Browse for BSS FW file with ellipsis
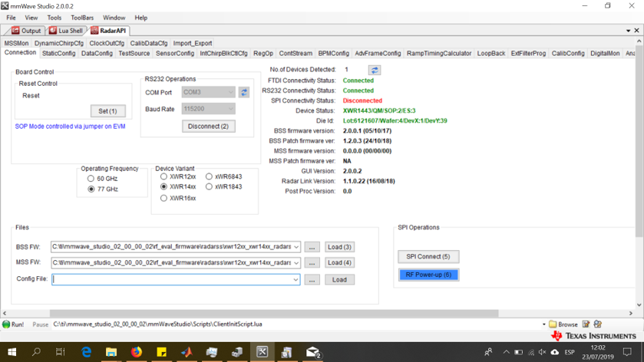644x362 pixels. pyautogui.click(x=312, y=247)
